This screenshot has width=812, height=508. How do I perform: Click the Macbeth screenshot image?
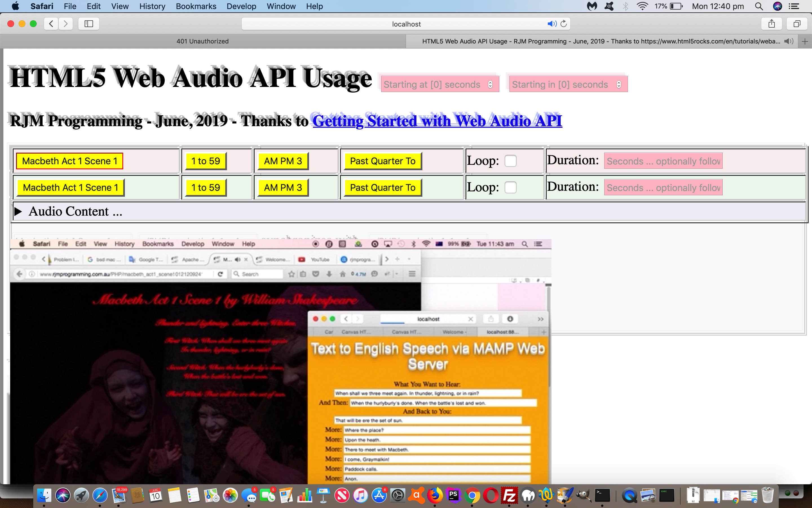(x=281, y=361)
